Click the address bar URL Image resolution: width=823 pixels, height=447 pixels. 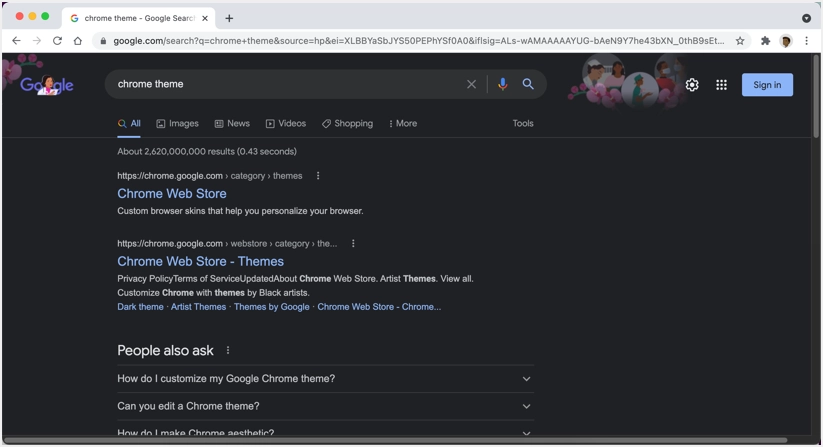coord(419,41)
